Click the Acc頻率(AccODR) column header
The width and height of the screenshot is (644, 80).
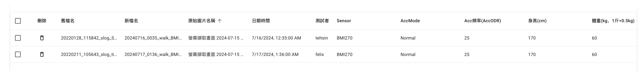point(482,21)
